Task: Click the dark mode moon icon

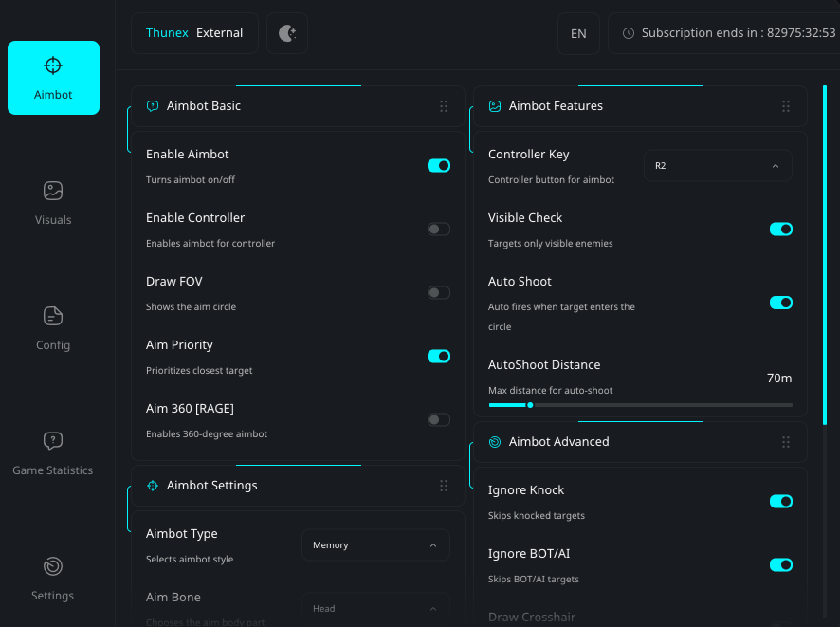Action: [x=286, y=31]
